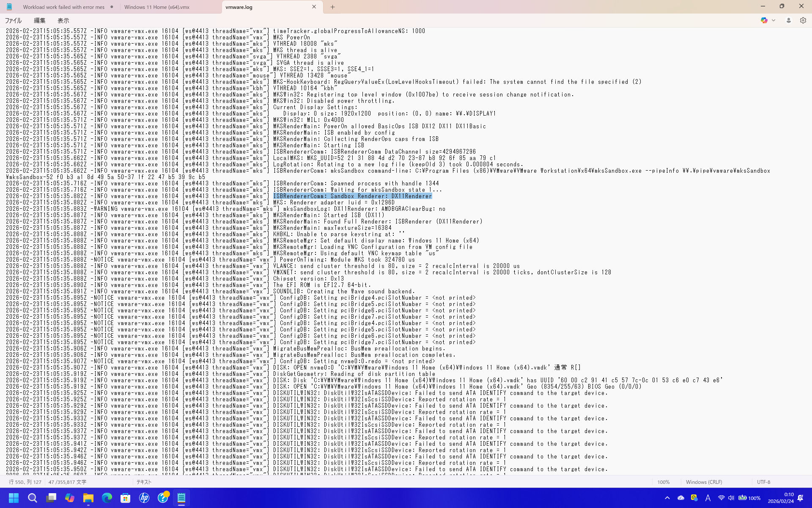The image size is (812, 508).
Task: Switch to Windows 11 Home (x64).vmx tab
Action: point(157,7)
